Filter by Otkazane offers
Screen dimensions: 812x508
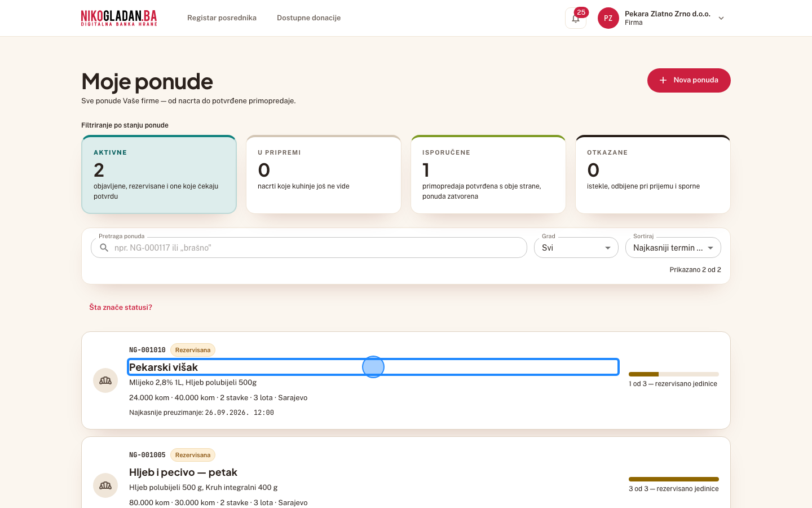pos(653,174)
